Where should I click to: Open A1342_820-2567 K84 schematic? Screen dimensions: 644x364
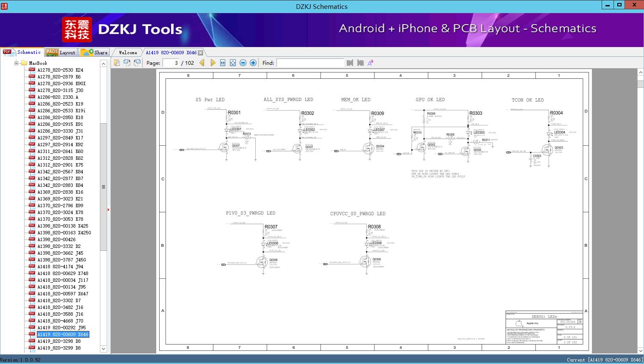pyautogui.click(x=60, y=172)
